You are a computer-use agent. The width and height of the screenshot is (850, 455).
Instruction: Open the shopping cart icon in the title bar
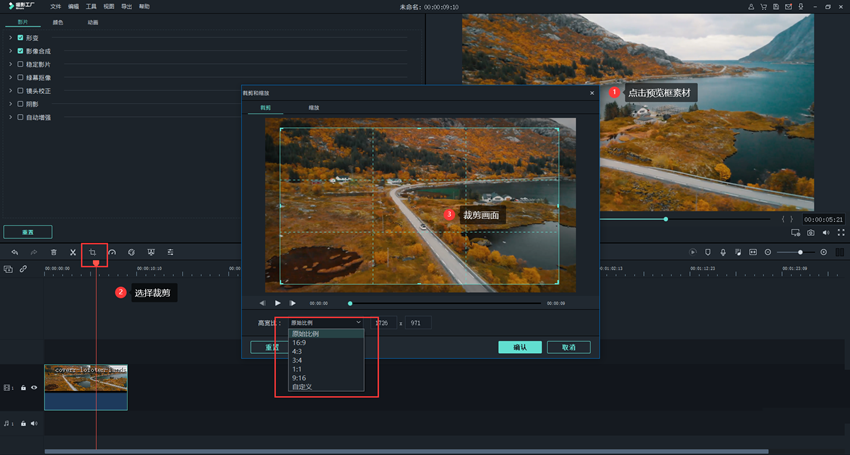(763, 7)
